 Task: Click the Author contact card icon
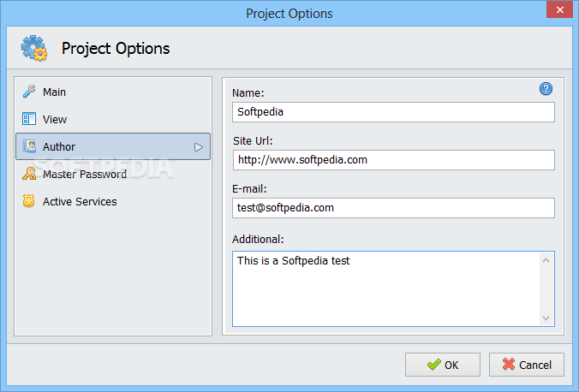click(29, 146)
